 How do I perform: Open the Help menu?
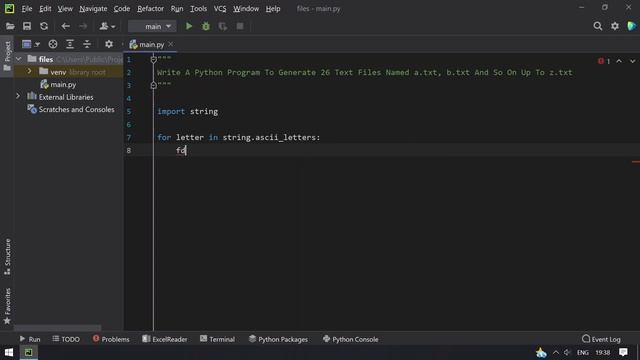pos(273,9)
